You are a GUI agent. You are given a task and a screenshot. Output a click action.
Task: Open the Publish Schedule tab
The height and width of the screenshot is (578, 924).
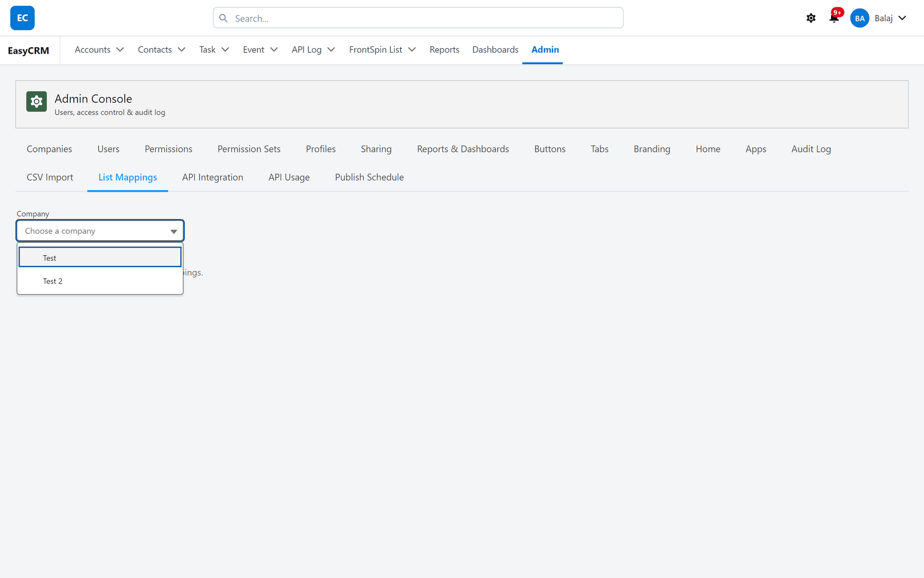point(370,177)
